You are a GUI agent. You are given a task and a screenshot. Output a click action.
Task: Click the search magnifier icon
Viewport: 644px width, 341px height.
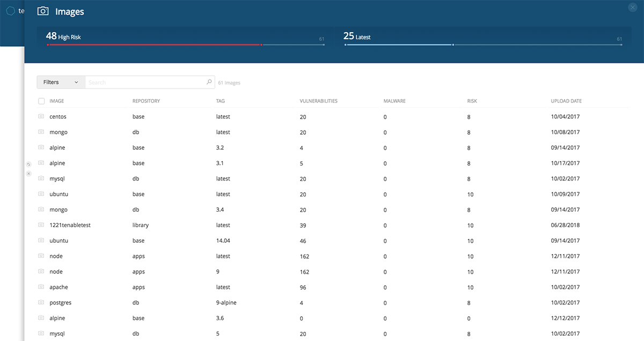pos(209,82)
